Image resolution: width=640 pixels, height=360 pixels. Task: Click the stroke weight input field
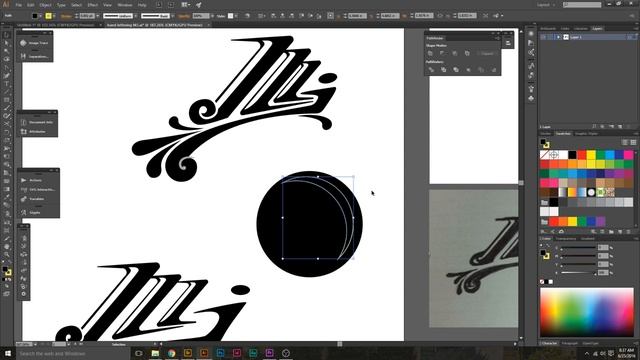(x=87, y=16)
